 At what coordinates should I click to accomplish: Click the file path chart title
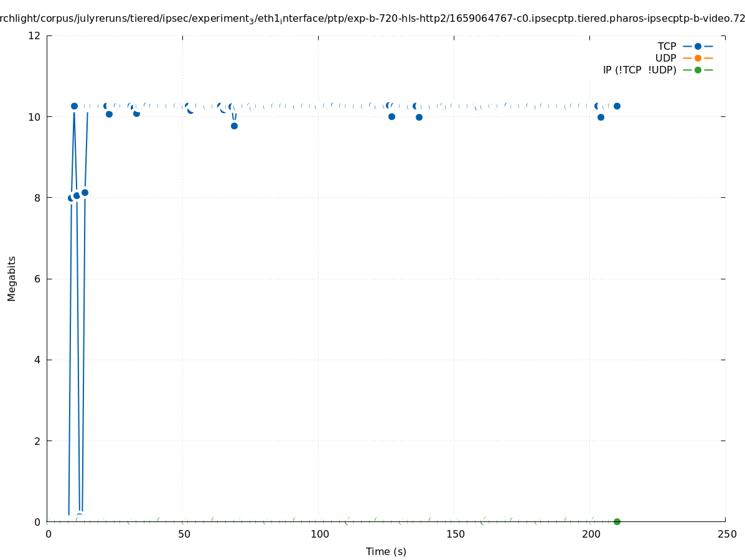pos(372,19)
